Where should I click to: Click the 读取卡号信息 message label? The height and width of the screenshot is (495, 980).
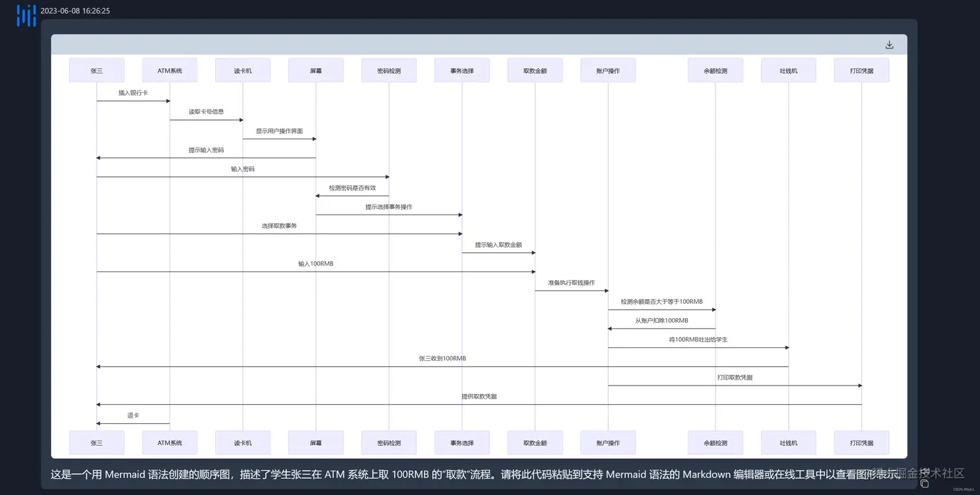(x=206, y=112)
